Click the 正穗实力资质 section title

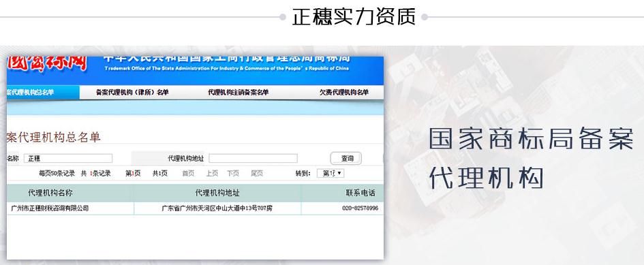point(354,17)
